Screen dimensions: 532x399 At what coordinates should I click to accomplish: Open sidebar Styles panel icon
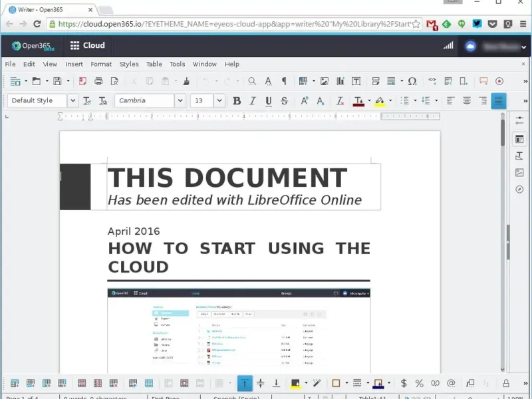[x=519, y=156]
